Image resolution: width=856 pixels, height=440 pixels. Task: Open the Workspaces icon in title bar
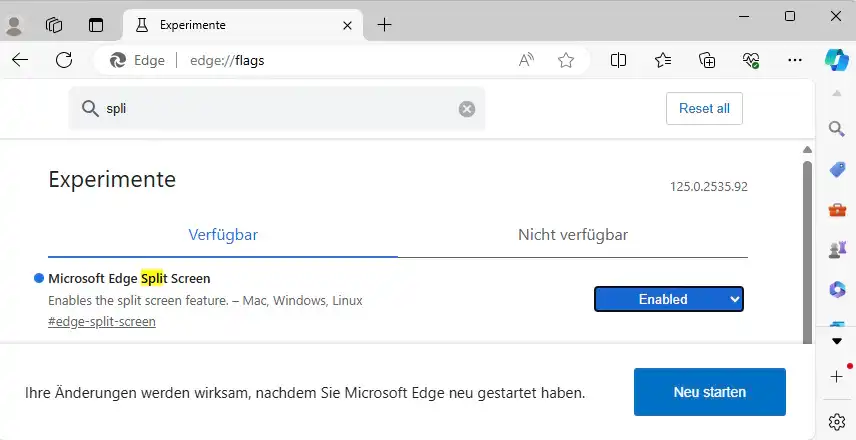click(x=54, y=25)
